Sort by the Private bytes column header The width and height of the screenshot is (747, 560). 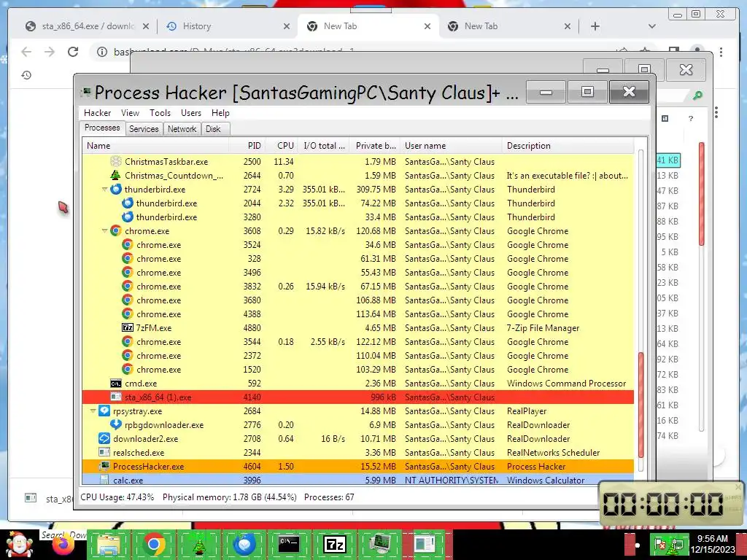coord(375,146)
